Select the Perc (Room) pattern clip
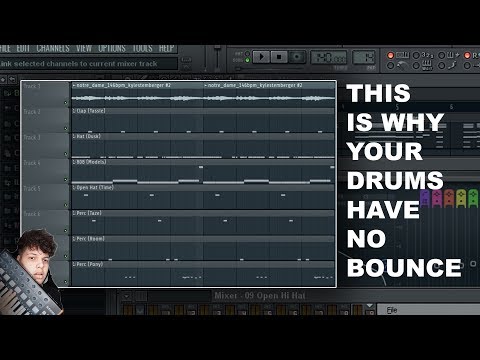Viewport: 480px width, 360px height. tap(203, 248)
